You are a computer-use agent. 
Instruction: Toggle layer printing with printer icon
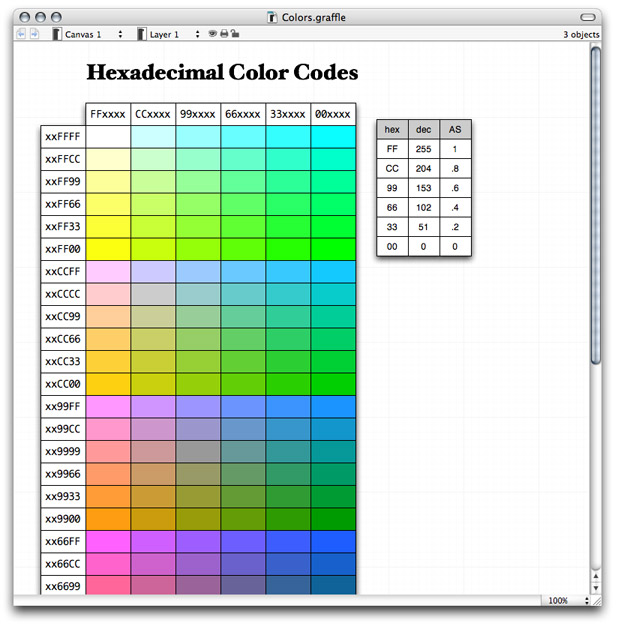[x=223, y=34]
